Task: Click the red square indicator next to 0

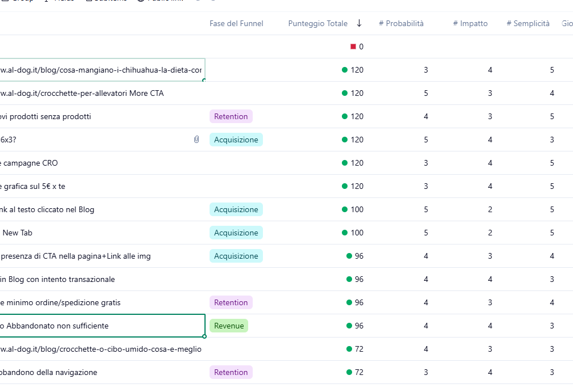Action: coord(353,47)
